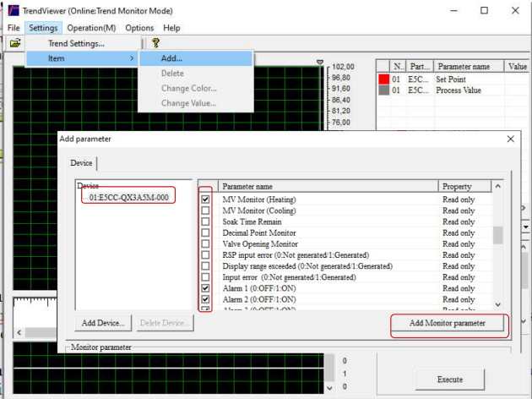Viewport: 532px width, 399px height.
Task: Click parameter list scrollbar thumb
Action: coord(497,235)
